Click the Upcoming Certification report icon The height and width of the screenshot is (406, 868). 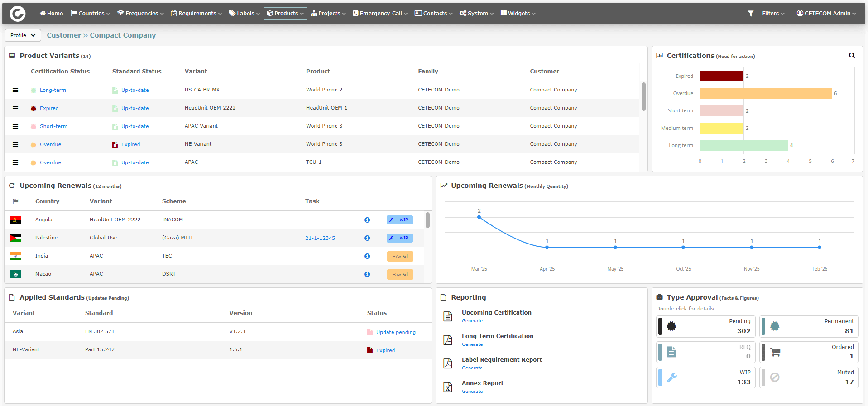coord(448,316)
